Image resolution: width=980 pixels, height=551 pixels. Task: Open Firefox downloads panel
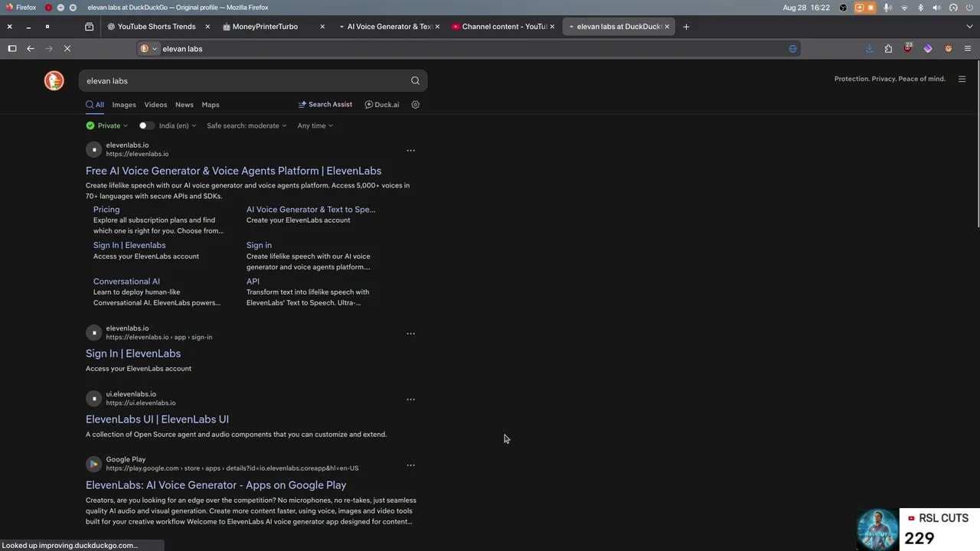(x=869, y=48)
